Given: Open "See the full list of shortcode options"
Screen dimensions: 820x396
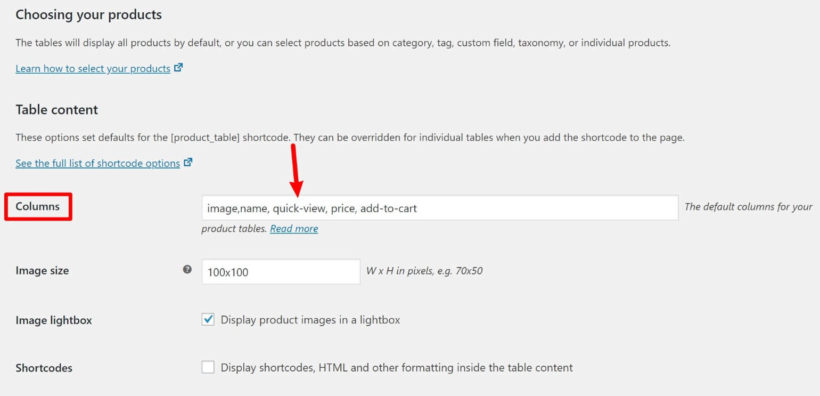Looking at the screenshot, I should (x=97, y=163).
